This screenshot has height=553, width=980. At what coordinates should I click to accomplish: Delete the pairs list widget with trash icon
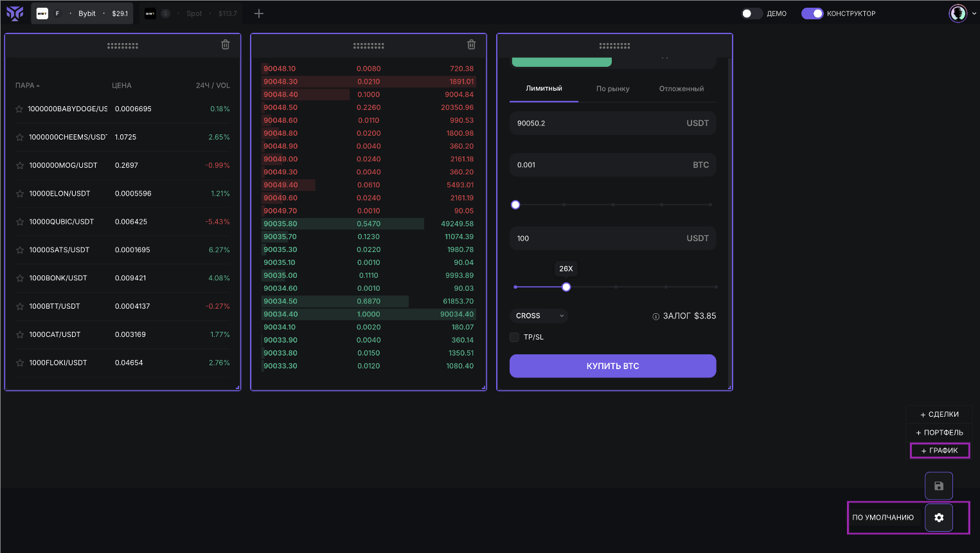click(x=225, y=45)
